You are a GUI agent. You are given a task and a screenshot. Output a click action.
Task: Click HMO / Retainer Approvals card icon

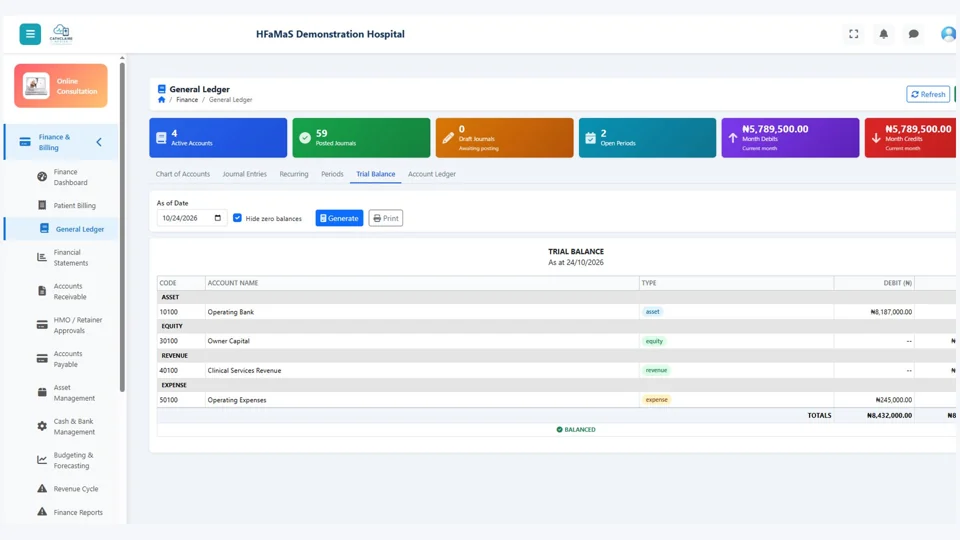(42, 324)
